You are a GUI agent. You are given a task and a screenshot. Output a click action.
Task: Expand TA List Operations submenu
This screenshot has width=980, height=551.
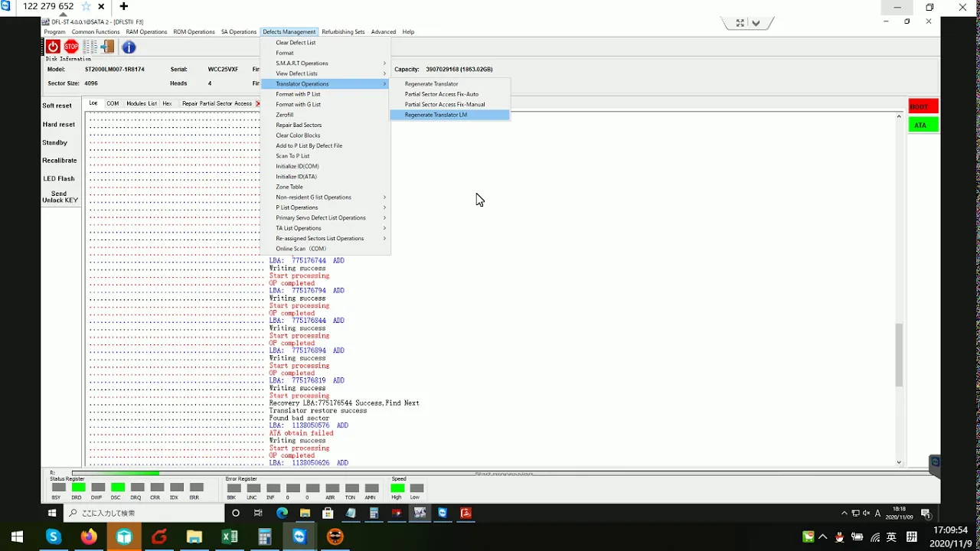[325, 228]
